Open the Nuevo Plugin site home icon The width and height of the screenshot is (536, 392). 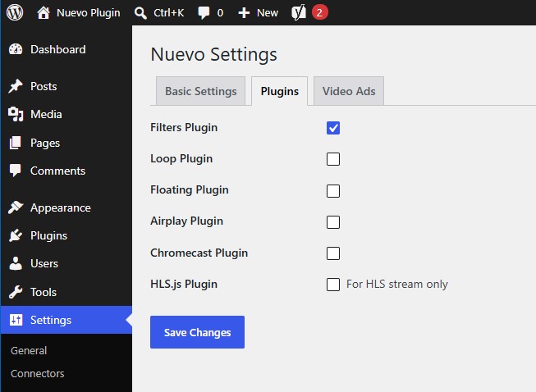44,13
